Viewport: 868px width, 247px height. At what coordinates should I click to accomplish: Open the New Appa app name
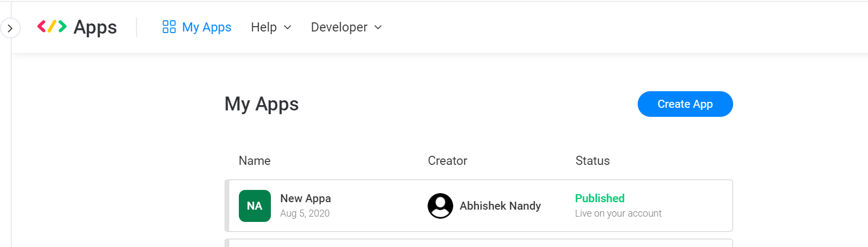pos(306,198)
